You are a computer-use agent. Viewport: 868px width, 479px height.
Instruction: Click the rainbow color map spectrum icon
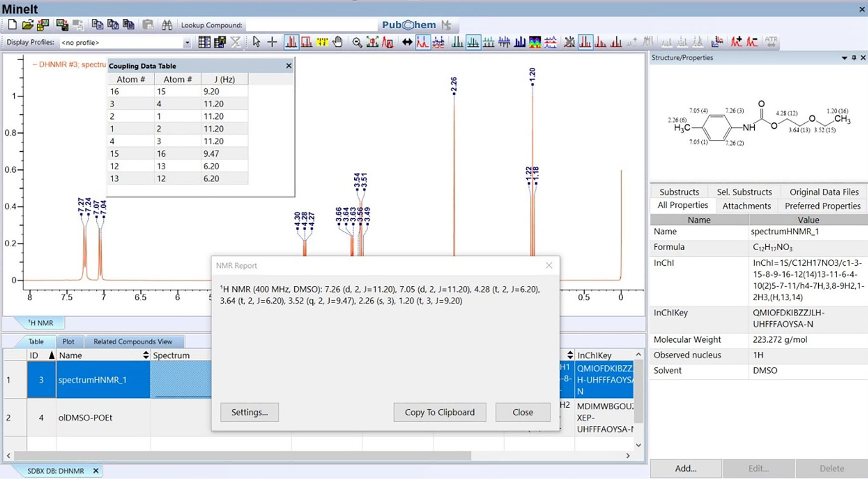tap(535, 42)
